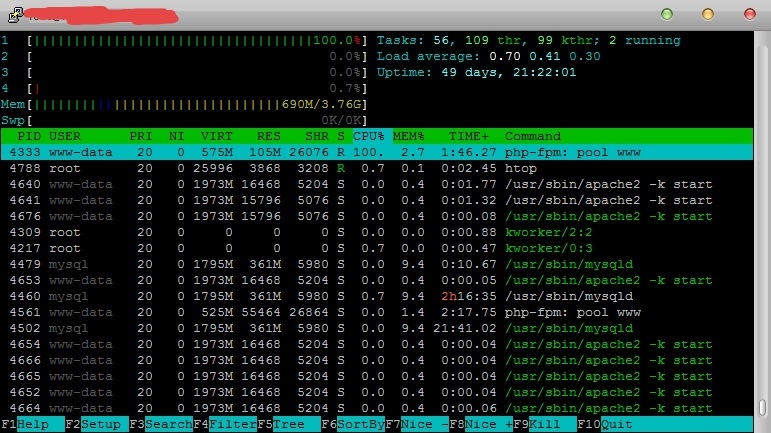Select apache2 process row PID 4652

click(377, 392)
